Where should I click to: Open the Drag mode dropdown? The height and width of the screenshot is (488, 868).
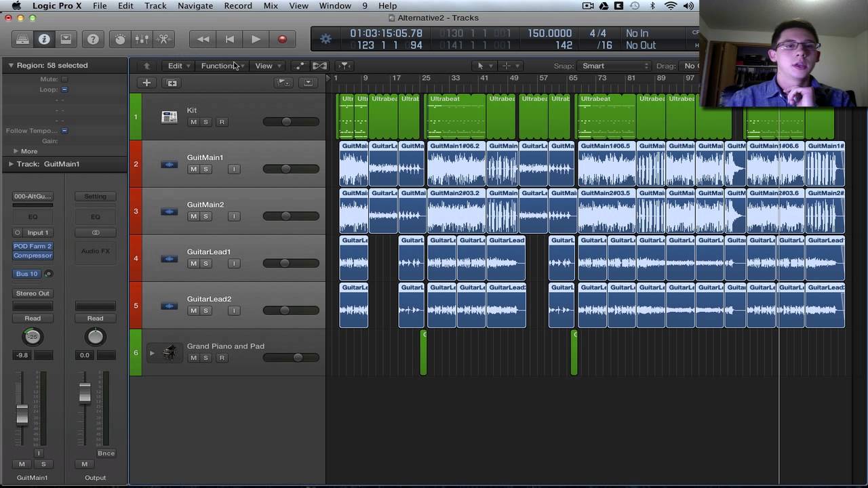tap(690, 66)
